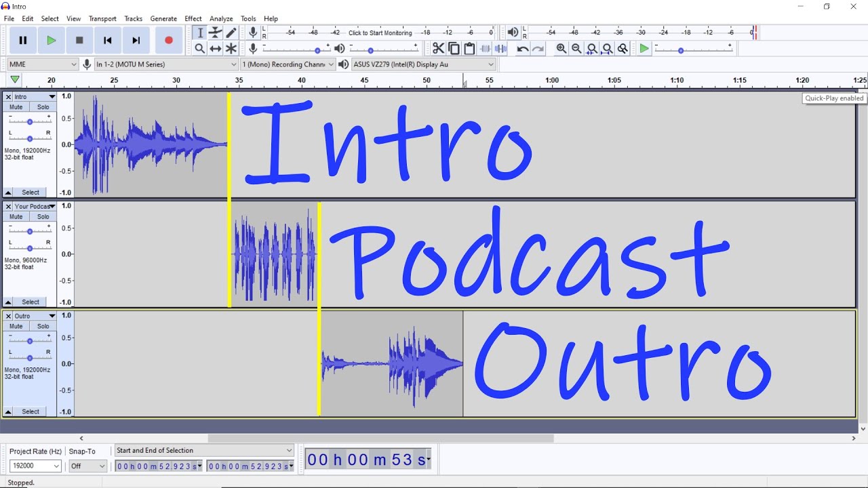Click the recording meter microphone icon

click(x=253, y=32)
